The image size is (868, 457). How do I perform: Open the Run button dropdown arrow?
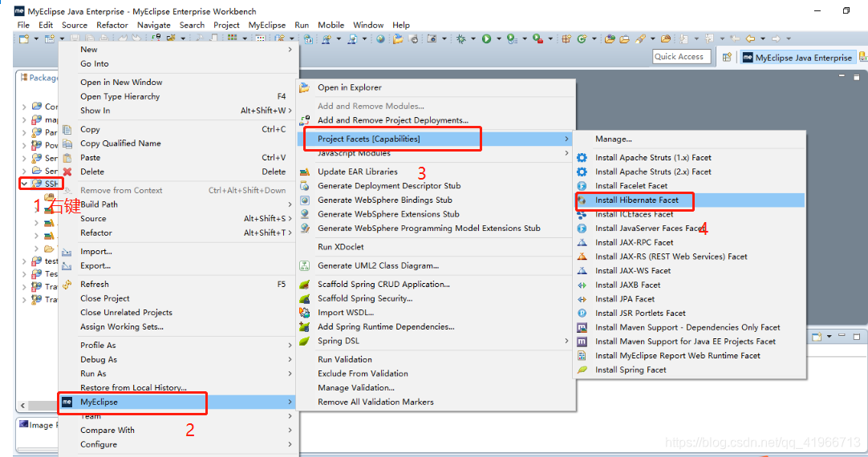[x=499, y=38]
